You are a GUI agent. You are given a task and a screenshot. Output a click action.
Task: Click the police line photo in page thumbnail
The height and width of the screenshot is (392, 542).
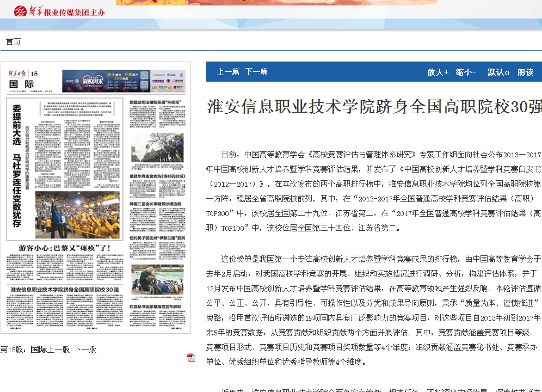tap(157, 148)
